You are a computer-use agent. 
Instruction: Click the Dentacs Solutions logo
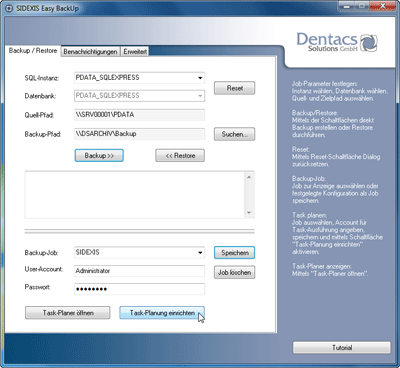337,42
